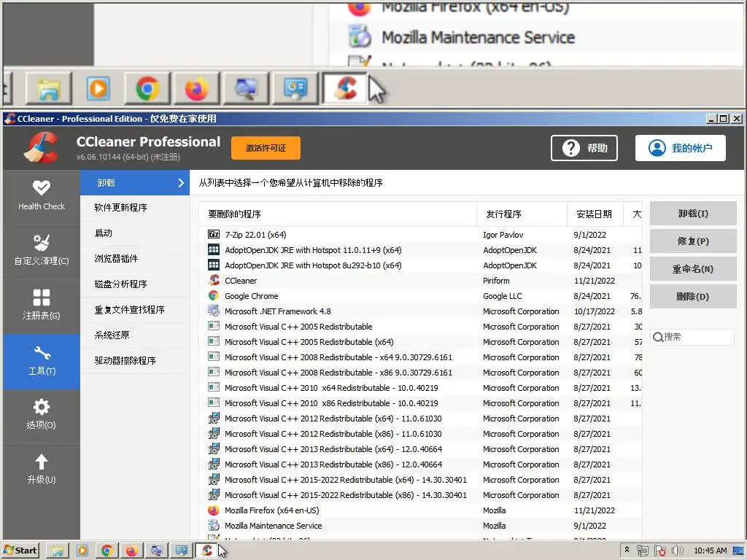Click the Repair 修复(P) button
The height and width of the screenshot is (560, 747).
tap(693, 241)
